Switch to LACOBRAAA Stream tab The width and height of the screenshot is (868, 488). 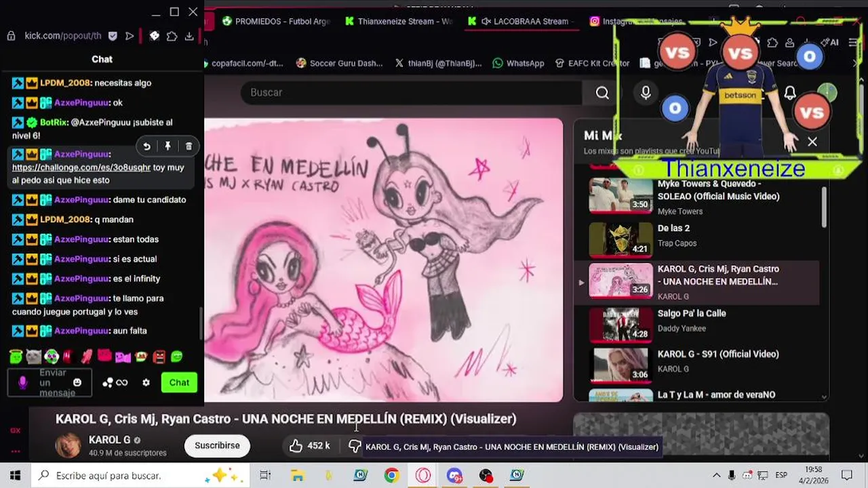[521, 21]
